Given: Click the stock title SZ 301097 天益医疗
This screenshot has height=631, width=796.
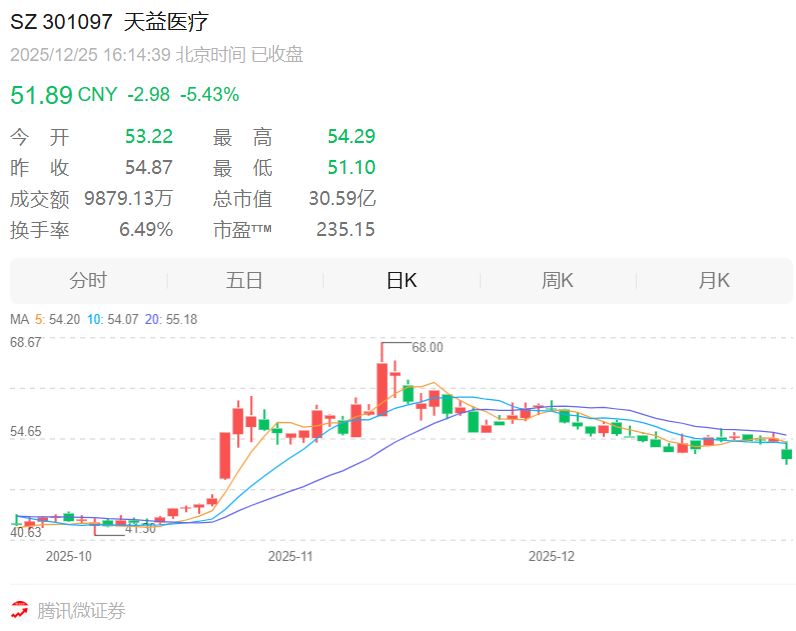Looking at the screenshot, I should (110, 22).
